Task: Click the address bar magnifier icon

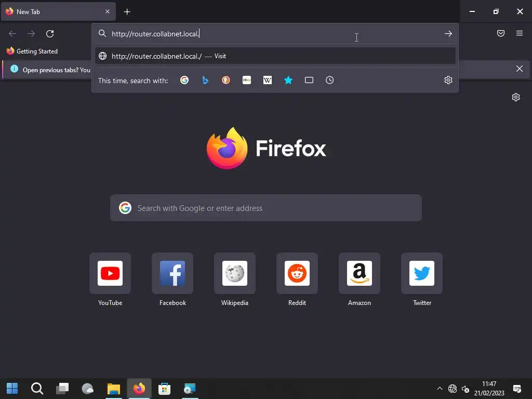Action: [102, 33]
